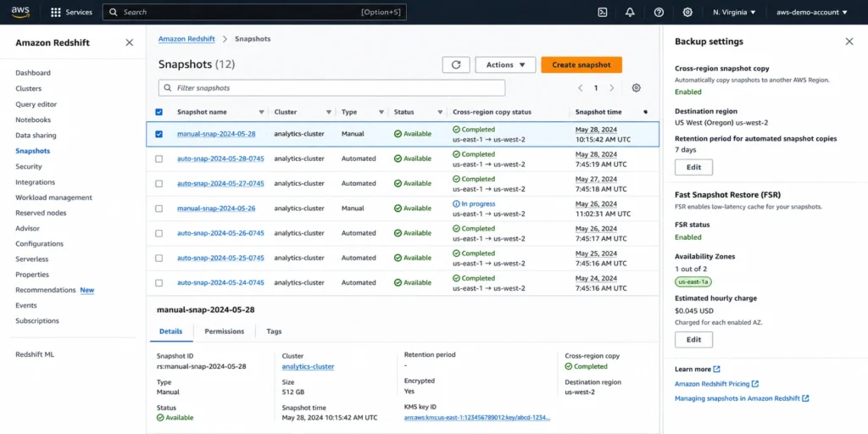868x434 pixels.
Task: Open Managing snapshots in Amazon Redshift link
Action: (x=742, y=398)
